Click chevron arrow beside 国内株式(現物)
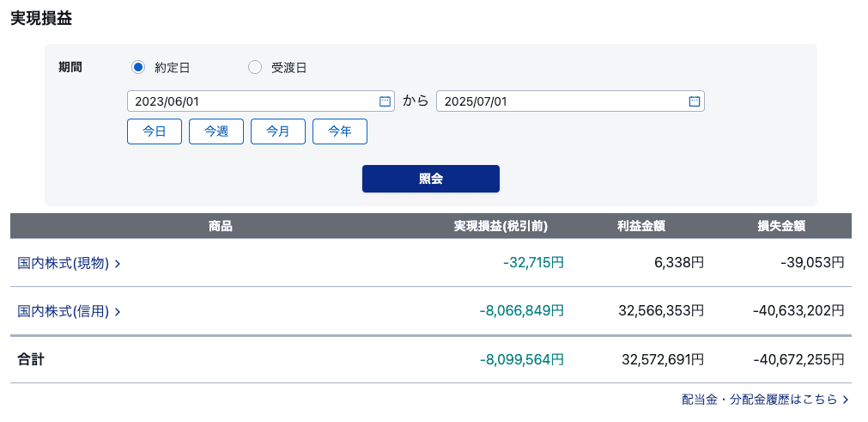Image resolution: width=868 pixels, height=422 pixels. (118, 264)
